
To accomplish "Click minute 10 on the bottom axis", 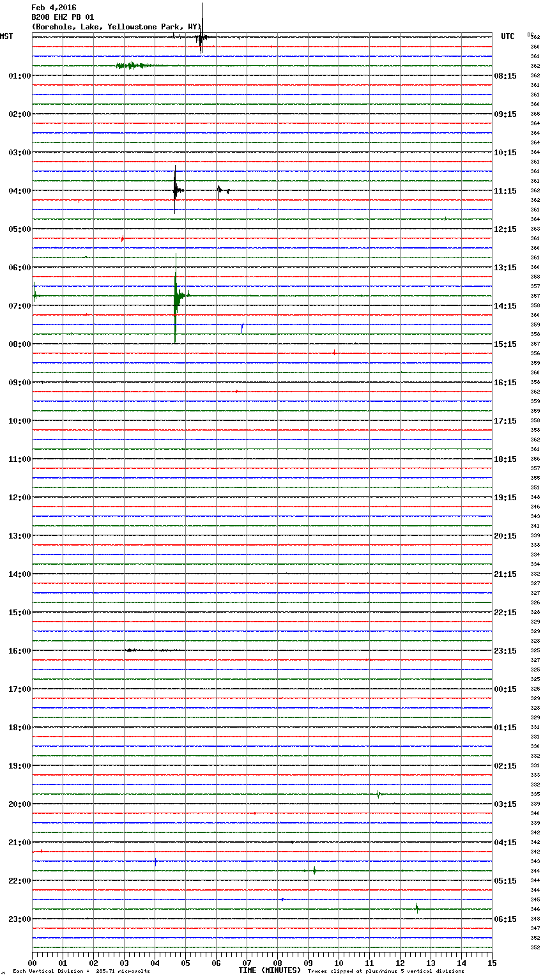I will tap(339, 963).
